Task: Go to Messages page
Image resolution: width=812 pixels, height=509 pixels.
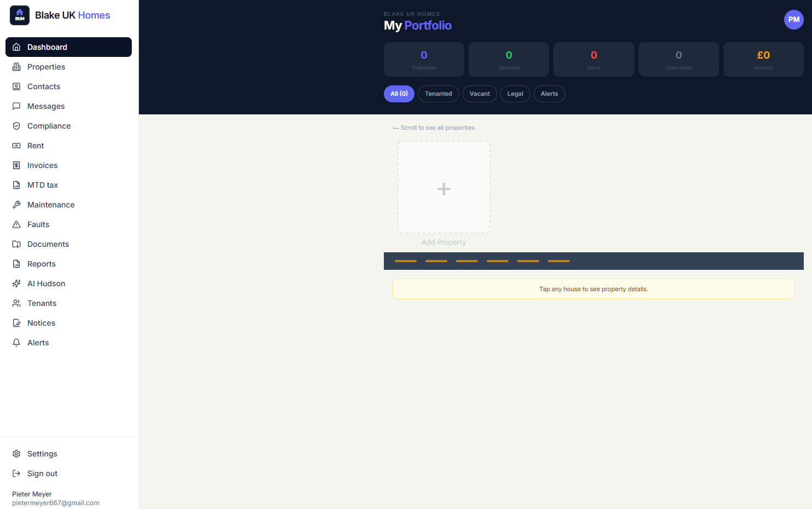Action: [68, 106]
